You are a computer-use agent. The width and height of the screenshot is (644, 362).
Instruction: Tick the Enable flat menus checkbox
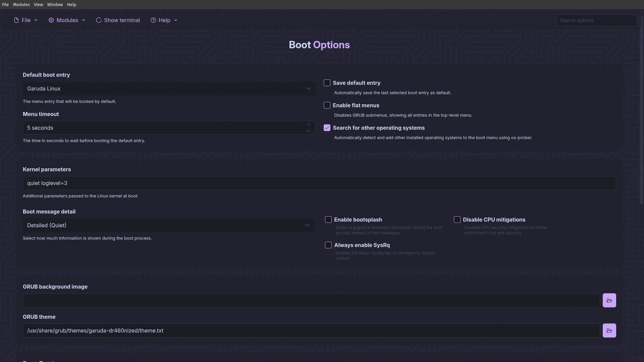327,105
